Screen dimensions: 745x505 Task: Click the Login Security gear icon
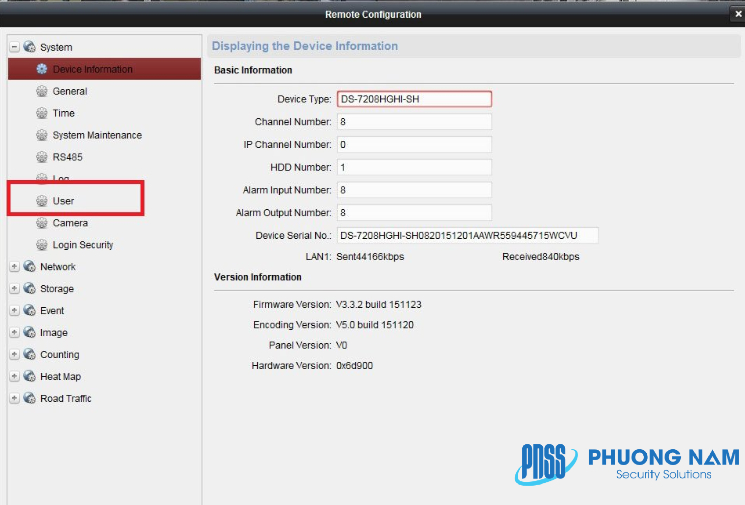pyautogui.click(x=42, y=245)
